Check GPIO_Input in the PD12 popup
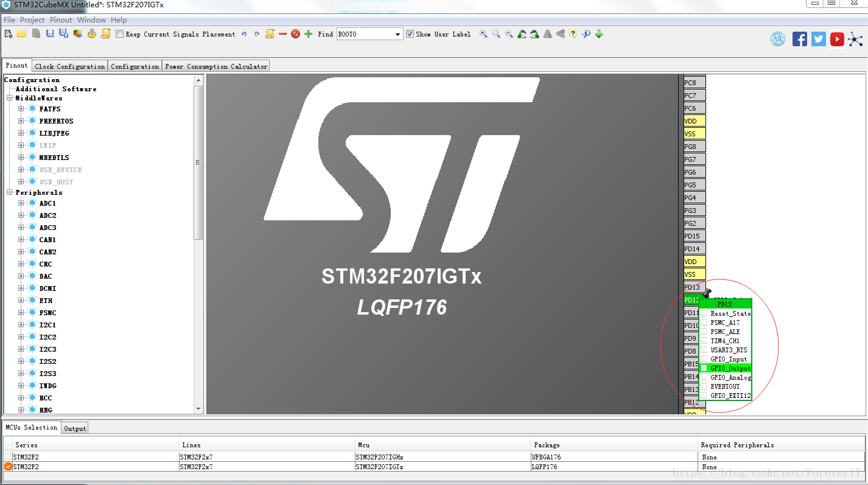 click(704, 359)
